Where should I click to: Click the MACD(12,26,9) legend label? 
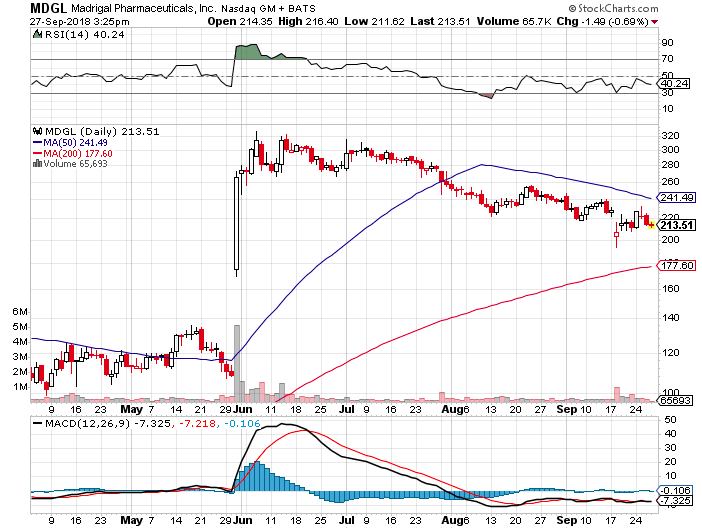point(86,423)
